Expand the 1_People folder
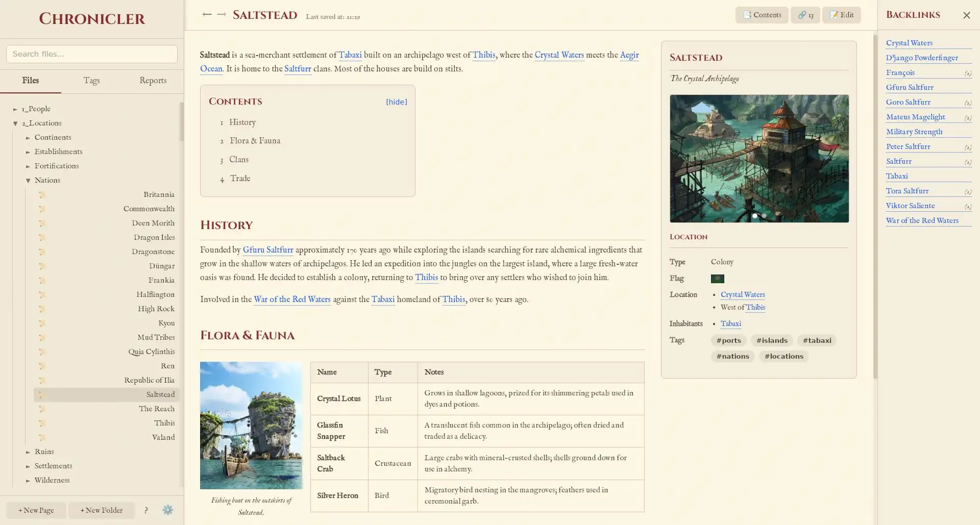This screenshot has height=525, width=980. coord(16,109)
